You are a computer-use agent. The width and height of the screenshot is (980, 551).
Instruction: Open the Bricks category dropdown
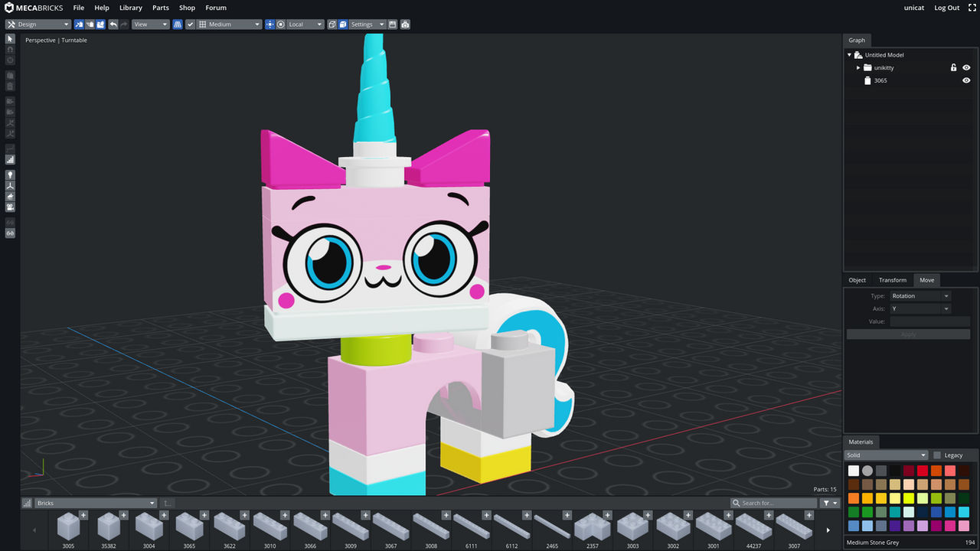[x=96, y=503]
